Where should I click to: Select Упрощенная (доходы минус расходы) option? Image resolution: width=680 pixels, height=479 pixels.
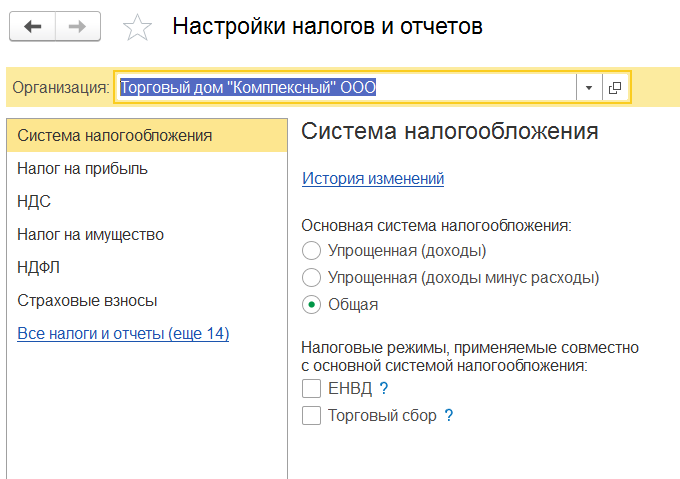click(x=311, y=277)
